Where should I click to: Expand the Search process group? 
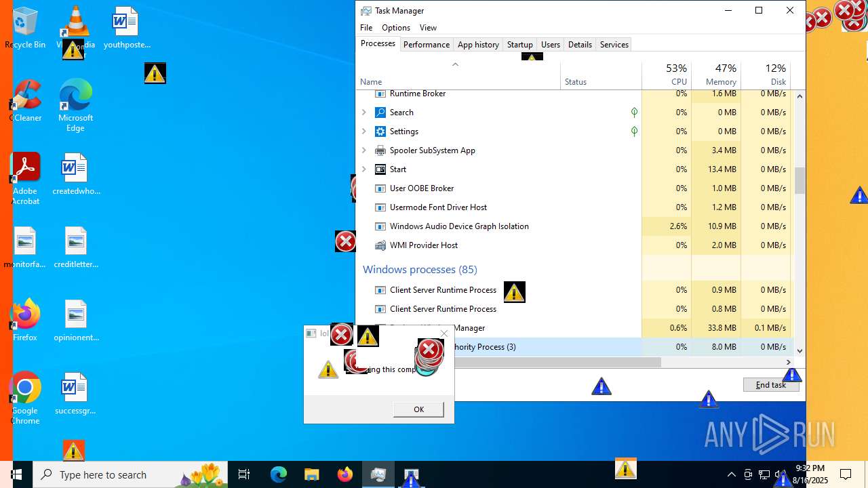tap(364, 113)
